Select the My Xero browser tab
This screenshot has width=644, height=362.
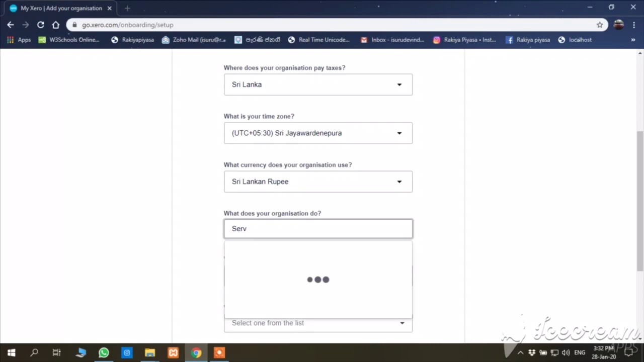pyautogui.click(x=61, y=8)
